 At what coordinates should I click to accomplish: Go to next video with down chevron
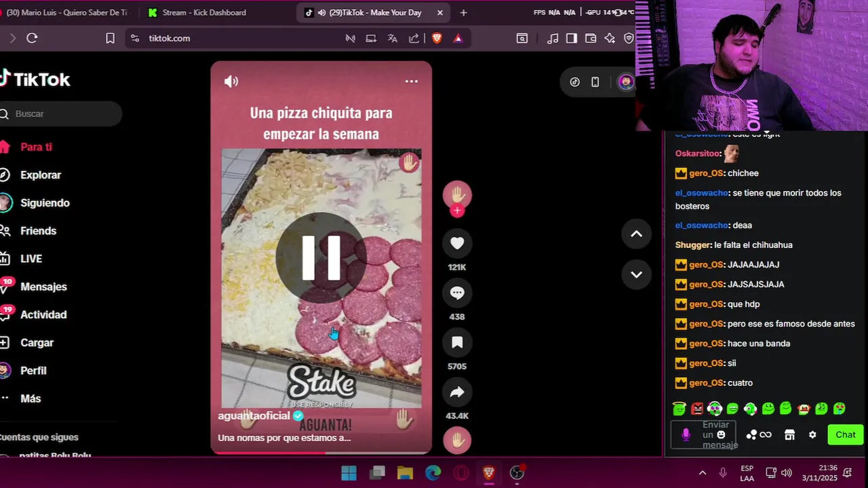point(636,274)
